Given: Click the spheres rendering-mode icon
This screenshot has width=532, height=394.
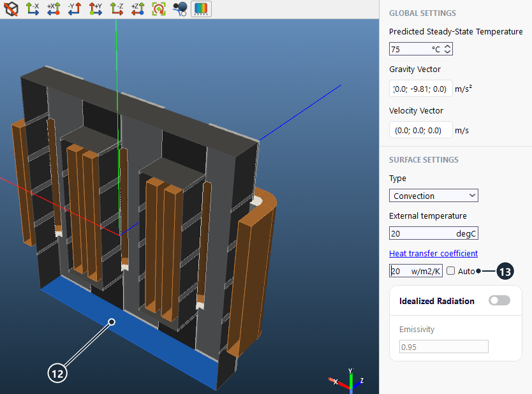Looking at the screenshot, I should coord(180,9).
